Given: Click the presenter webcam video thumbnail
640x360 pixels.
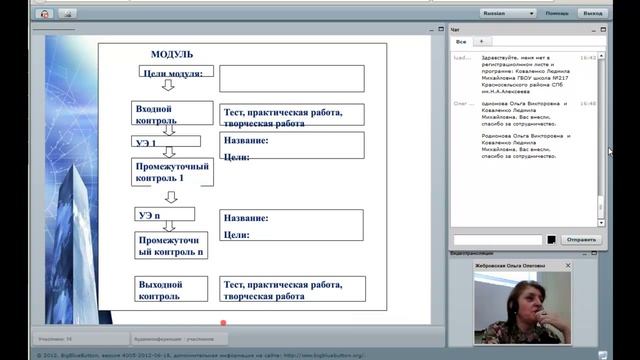Looking at the screenshot, I should [x=522, y=308].
